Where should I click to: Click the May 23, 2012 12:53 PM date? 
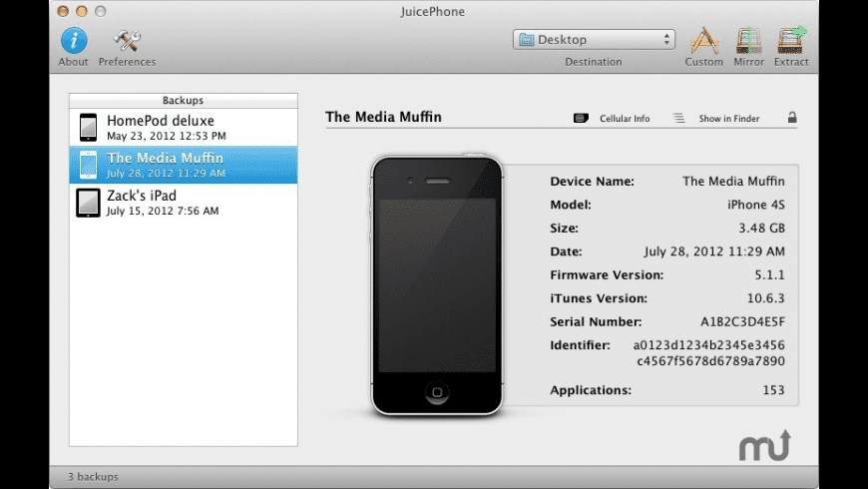click(166, 136)
